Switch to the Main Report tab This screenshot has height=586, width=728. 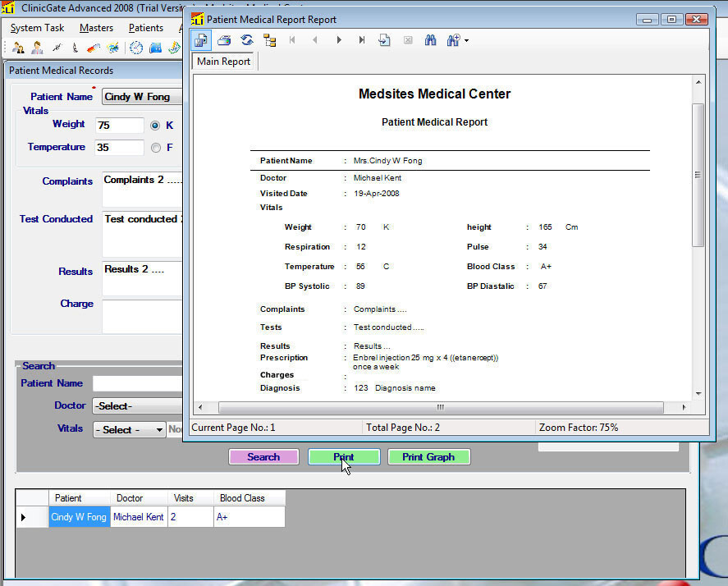pyautogui.click(x=223, y=62)
